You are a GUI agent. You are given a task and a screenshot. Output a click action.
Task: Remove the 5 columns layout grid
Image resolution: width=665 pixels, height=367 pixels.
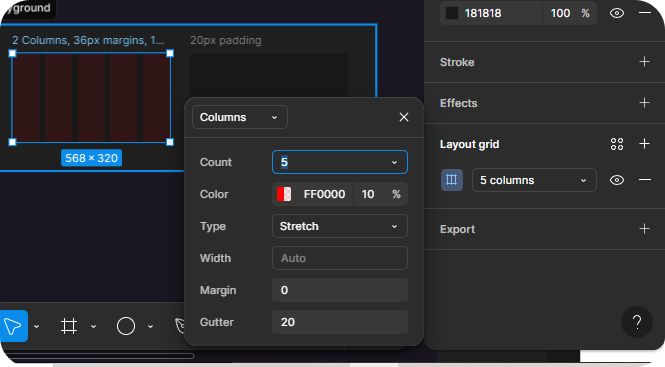coord(645,180)
